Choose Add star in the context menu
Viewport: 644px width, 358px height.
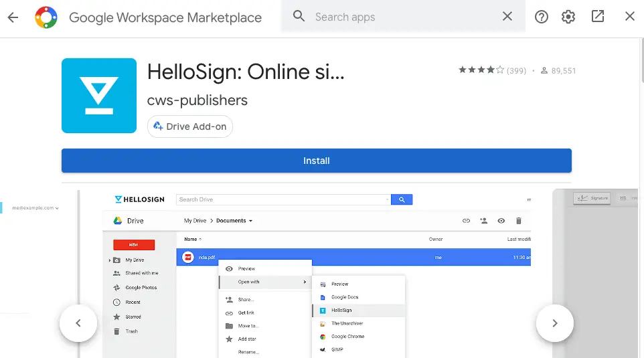[265, 339]
